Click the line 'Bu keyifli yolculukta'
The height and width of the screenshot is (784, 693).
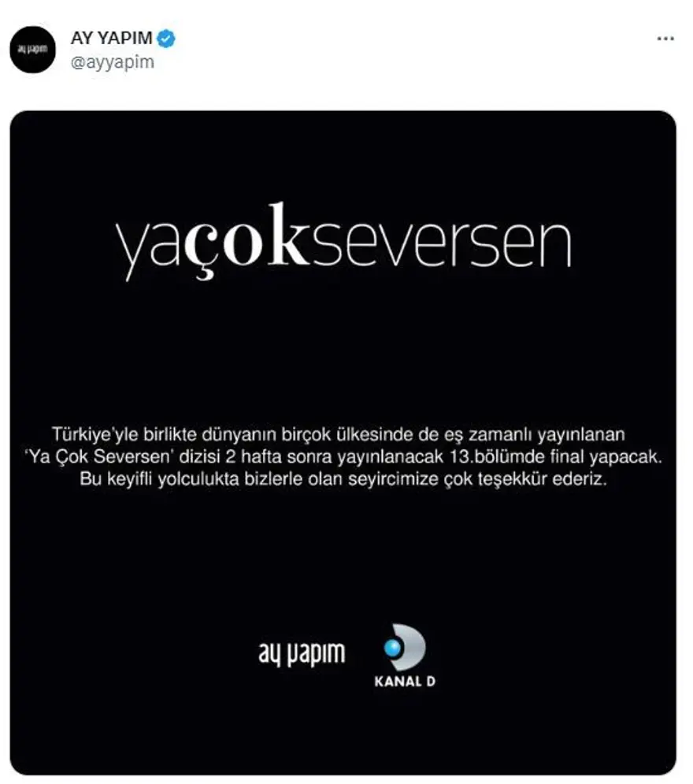[x=343, y=479]
